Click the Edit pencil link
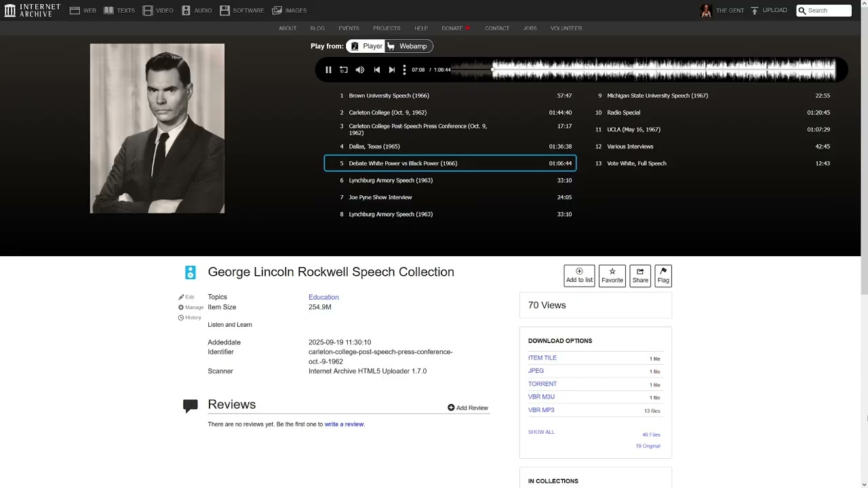Image resolution: width=868 pixels, height=488 pixels. pyautogui.click(x=186, y=297)
